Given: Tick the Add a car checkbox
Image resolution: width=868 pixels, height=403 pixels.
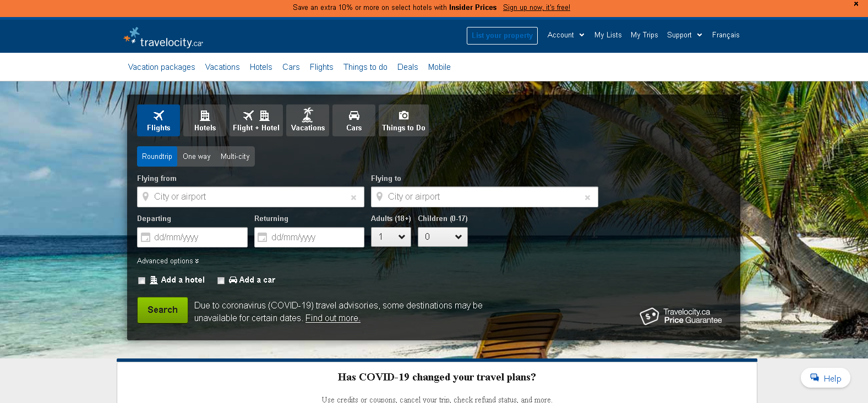Looking at the screenshot, I should tap(221, 280).
